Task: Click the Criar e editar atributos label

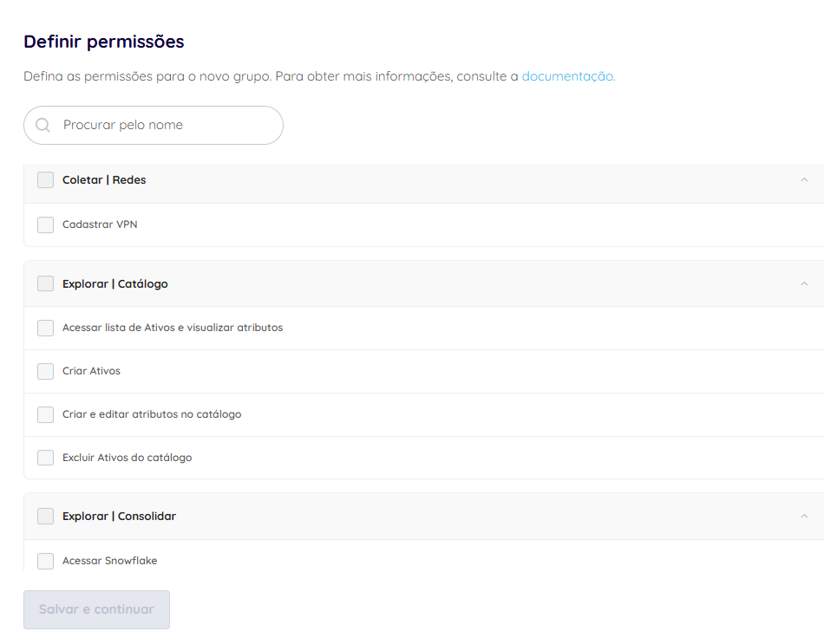Action: (x=152, y=414)
